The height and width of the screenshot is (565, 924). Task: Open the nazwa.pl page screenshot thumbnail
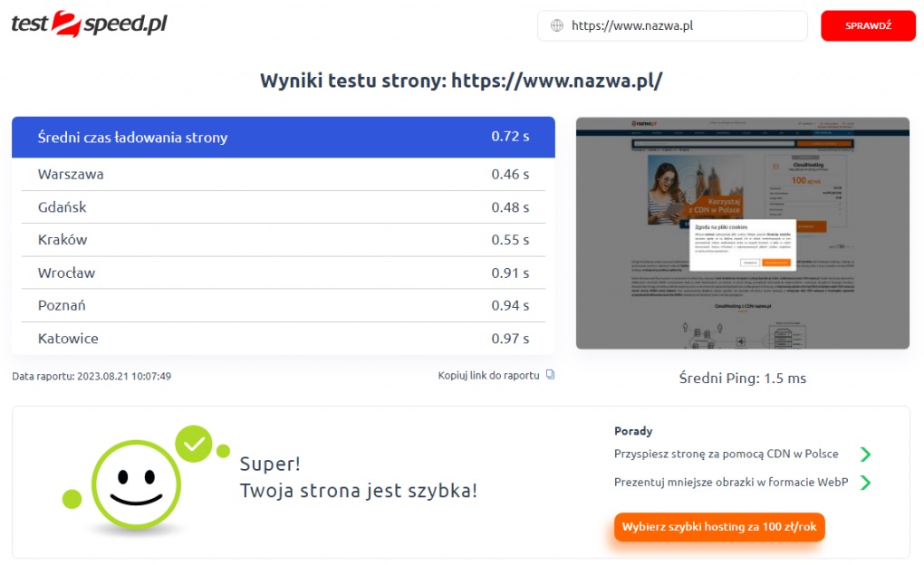click(x=742, y=233)
